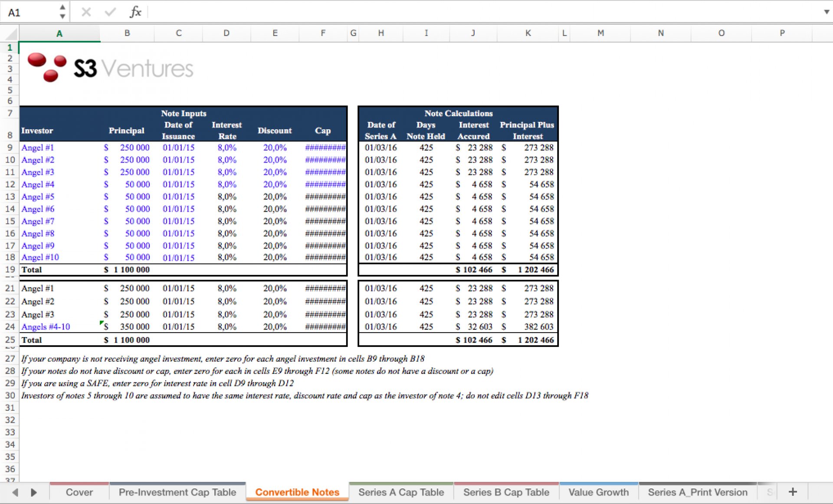Click the 'Principal Plus Interest' column header
The image size is (833, 504).
[527, 131]
